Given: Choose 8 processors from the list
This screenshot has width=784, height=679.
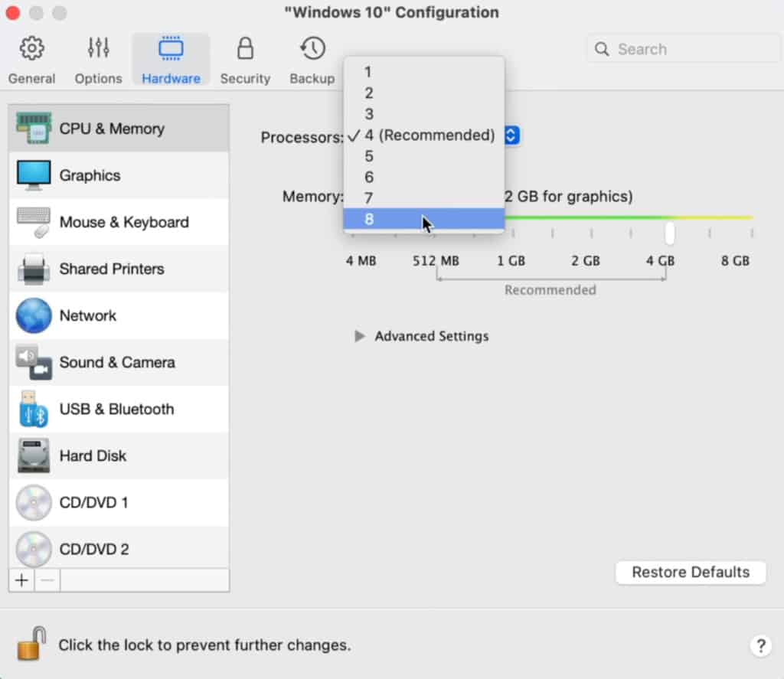Looking at the screenshot, I should tap(424, 219).
